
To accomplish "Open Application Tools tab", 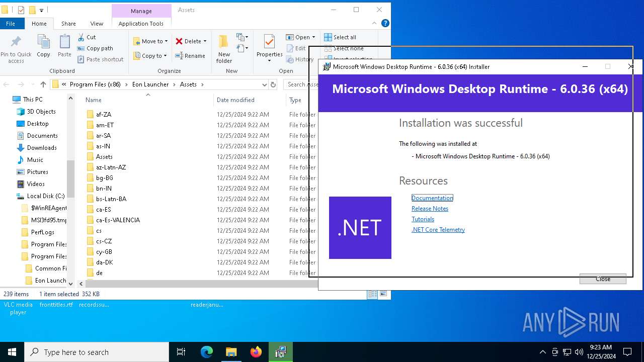I will (141, 24).
